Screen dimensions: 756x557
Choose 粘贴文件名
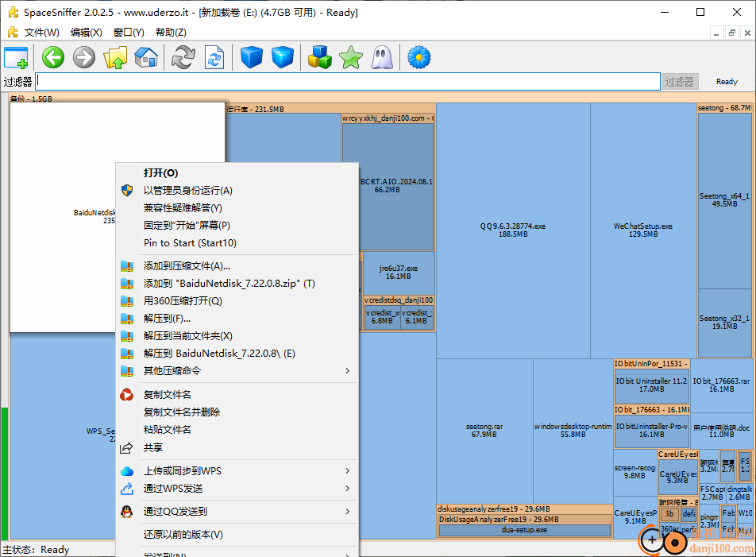[237, 430]
